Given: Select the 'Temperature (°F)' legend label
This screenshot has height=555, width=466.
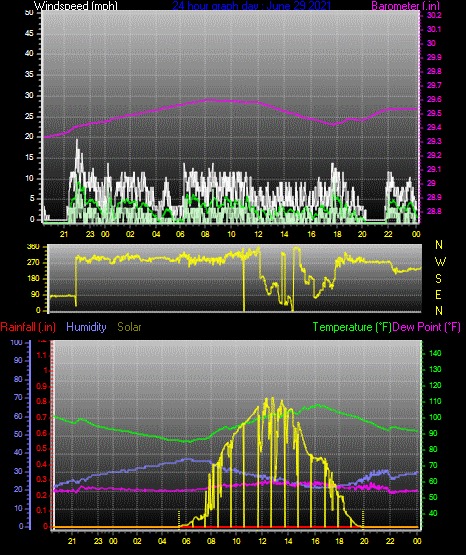Looking at the screenshot, I should point(352,327).
